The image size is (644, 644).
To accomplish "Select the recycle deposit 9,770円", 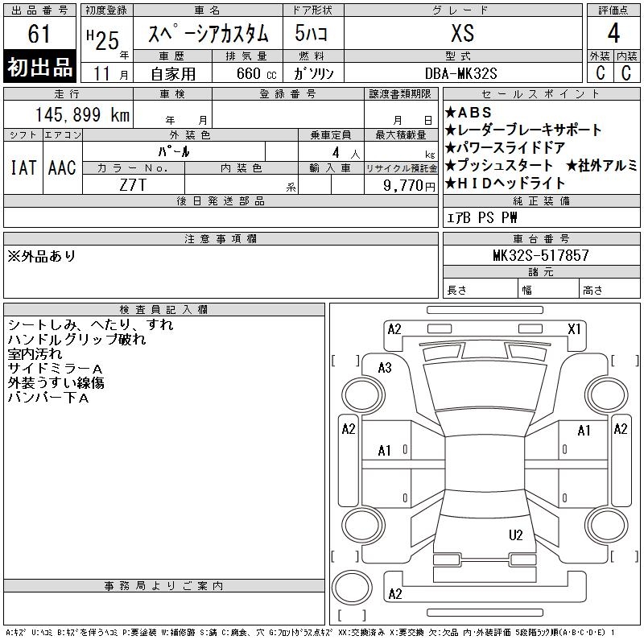I will [409, 186].
